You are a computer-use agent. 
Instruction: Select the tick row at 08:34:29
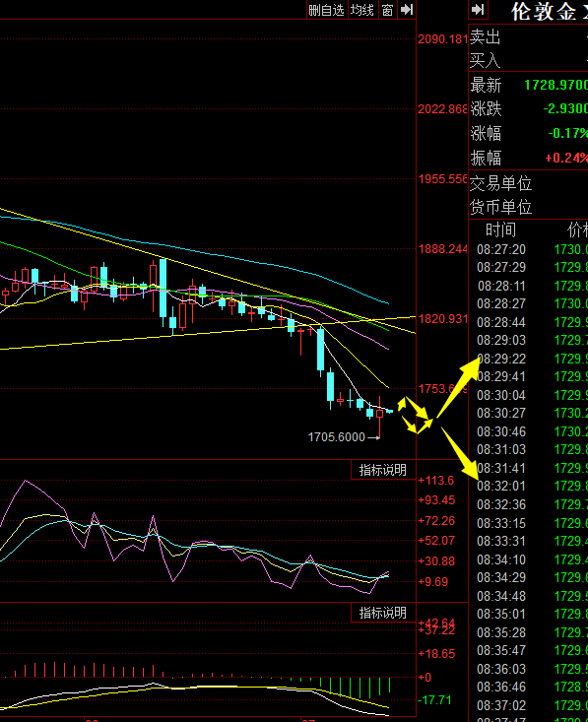[528, 577]
